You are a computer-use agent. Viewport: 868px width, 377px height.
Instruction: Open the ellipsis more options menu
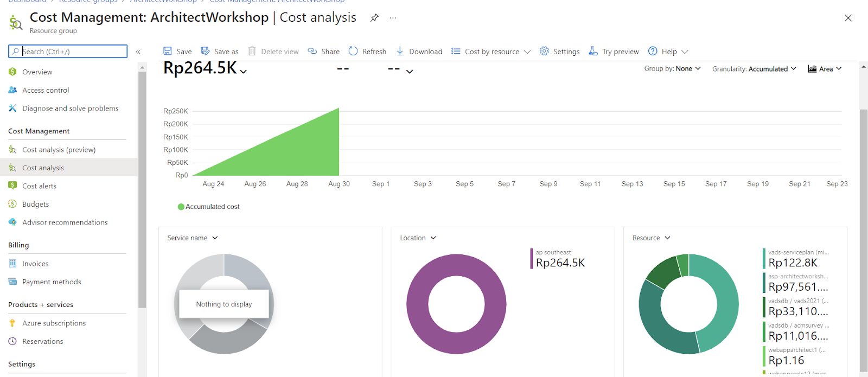pyautogui.click(x=393, y=18)
